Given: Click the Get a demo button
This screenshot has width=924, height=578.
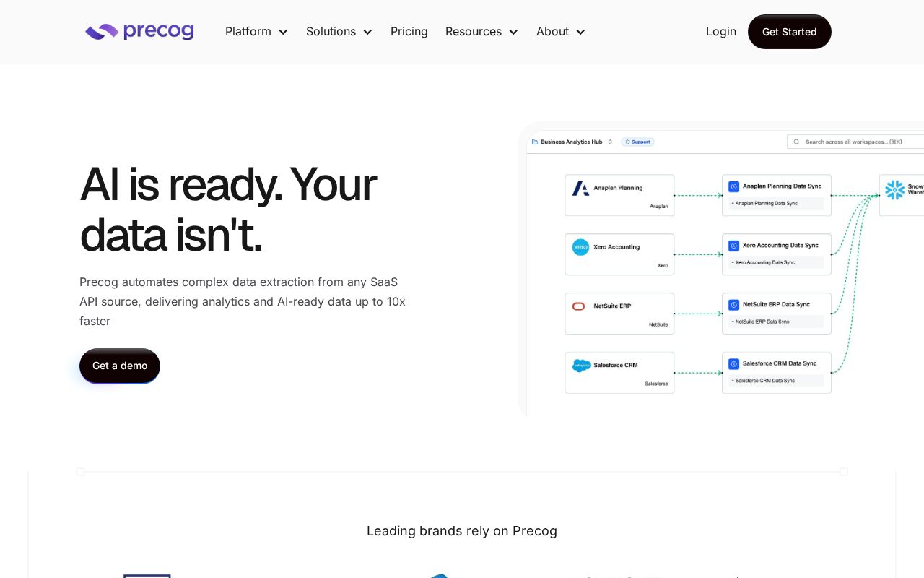Looking at the screenshot, I should pyautogui.click(x=120, y=366).
